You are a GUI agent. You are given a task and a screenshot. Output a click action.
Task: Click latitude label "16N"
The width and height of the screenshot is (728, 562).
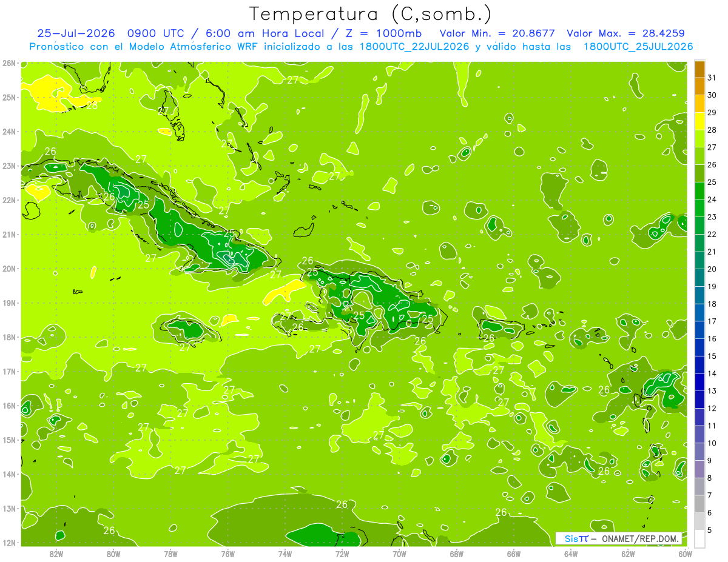tap(8, 406)
